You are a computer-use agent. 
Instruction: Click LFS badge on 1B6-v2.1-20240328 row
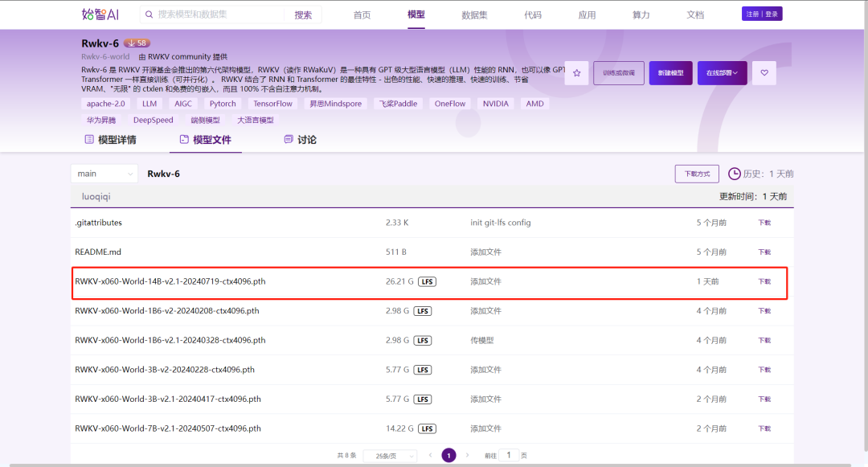tap(423, 340)
